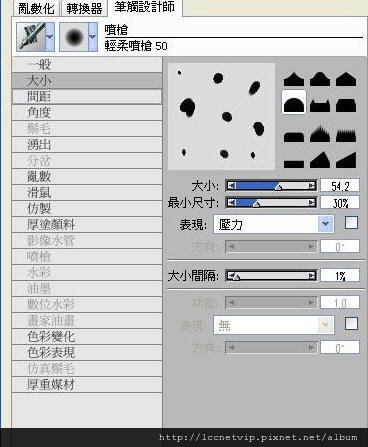Switch to the 轉換器 tab

click(x=84, y=8)
